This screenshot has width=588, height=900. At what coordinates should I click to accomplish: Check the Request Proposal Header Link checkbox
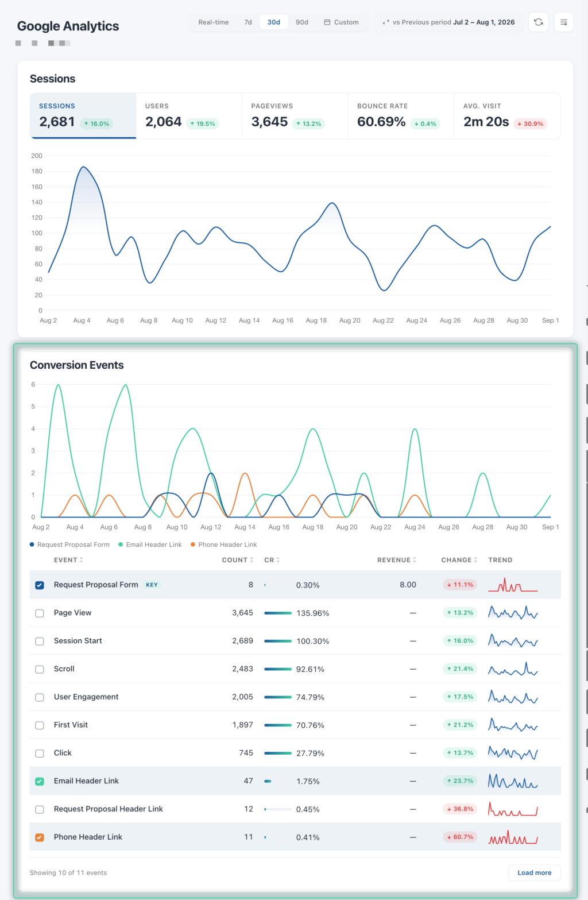pos(40,809)
